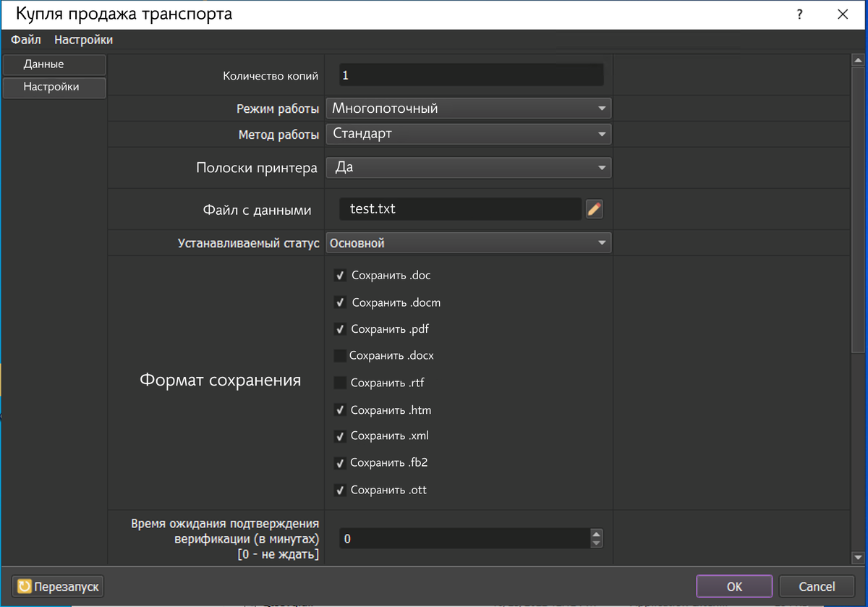868x607 pixels.
Task: Switch to the Данные tab
Action: (x=54, y=64)
